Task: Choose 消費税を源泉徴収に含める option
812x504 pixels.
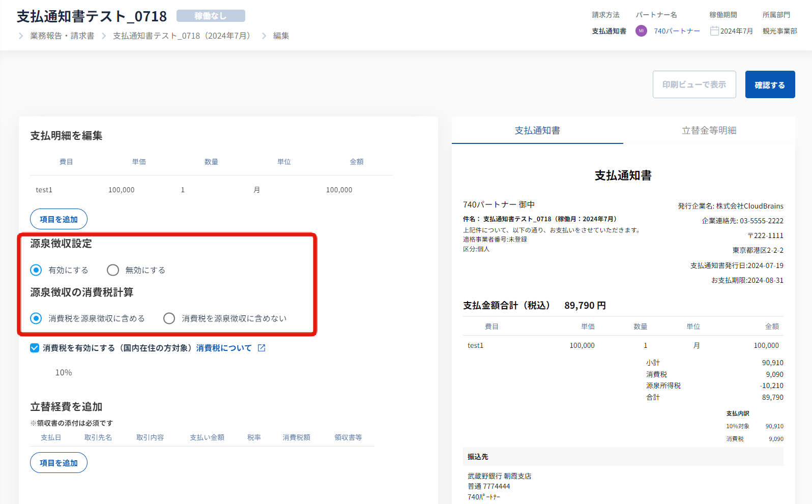Action: pos(36,318)
